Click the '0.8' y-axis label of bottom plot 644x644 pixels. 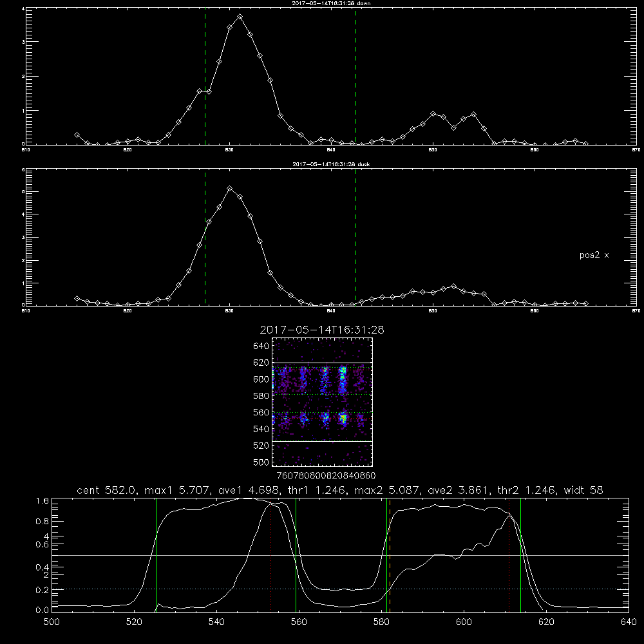[43, 522]
